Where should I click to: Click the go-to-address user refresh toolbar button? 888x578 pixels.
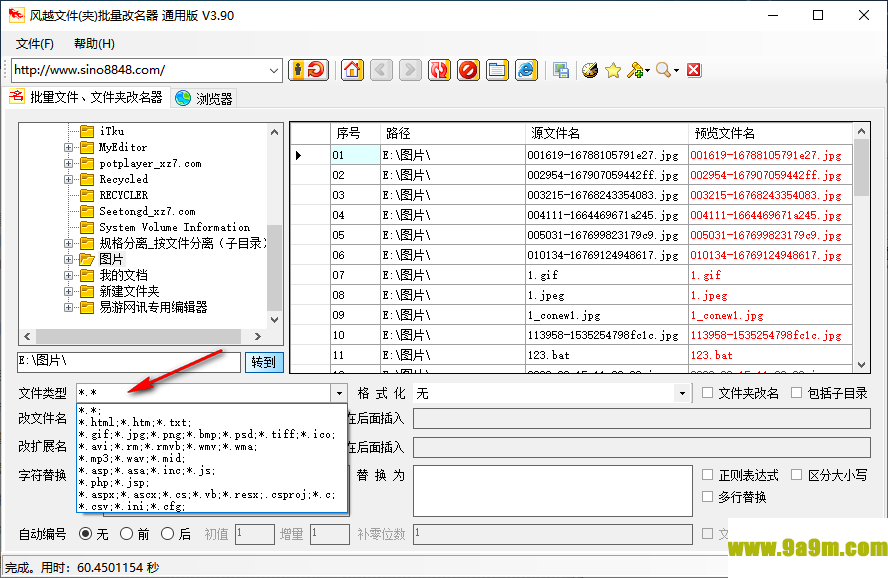308,70
